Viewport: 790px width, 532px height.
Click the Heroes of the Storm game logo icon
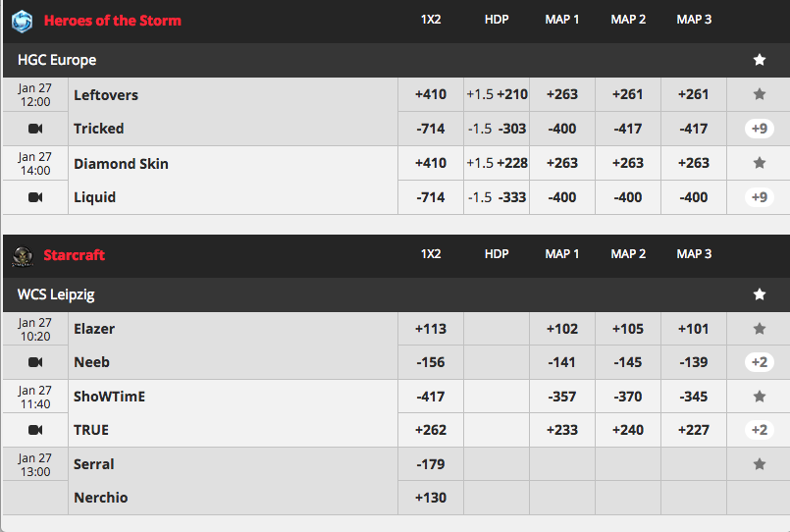(x=23, y=21)
